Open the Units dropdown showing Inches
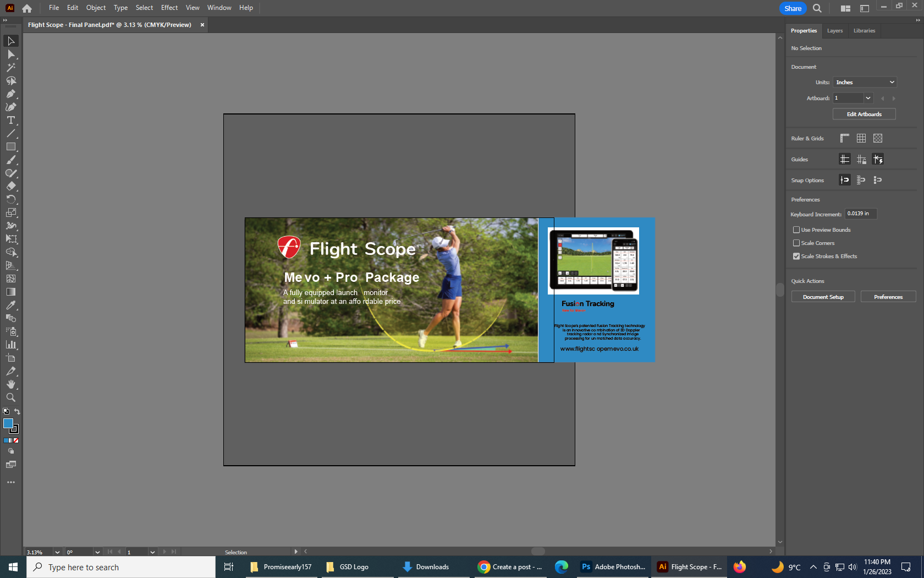 pos(865,82)
